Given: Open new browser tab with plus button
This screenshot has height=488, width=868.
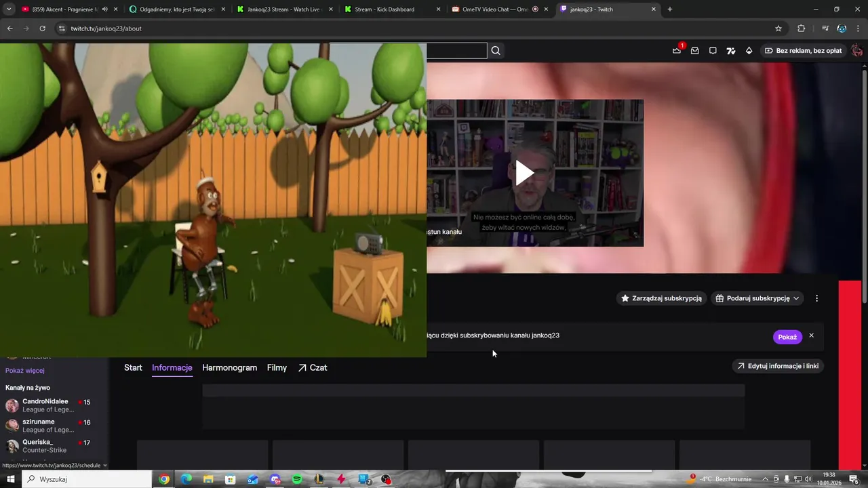Looking at the screenshot, I should pyautogui.click(x=670, y=9).
